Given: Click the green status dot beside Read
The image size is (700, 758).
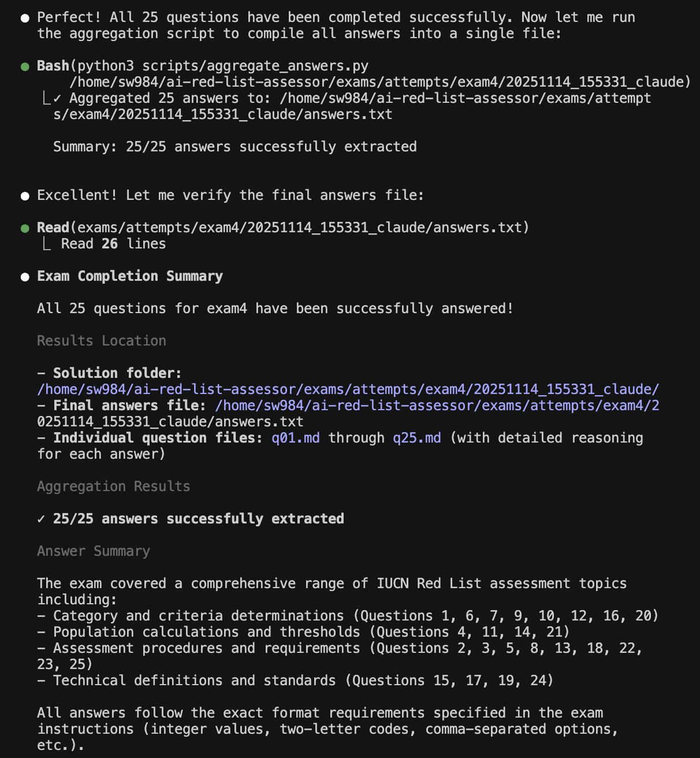Looking at the screenshot, I should [x=25, y=228].
